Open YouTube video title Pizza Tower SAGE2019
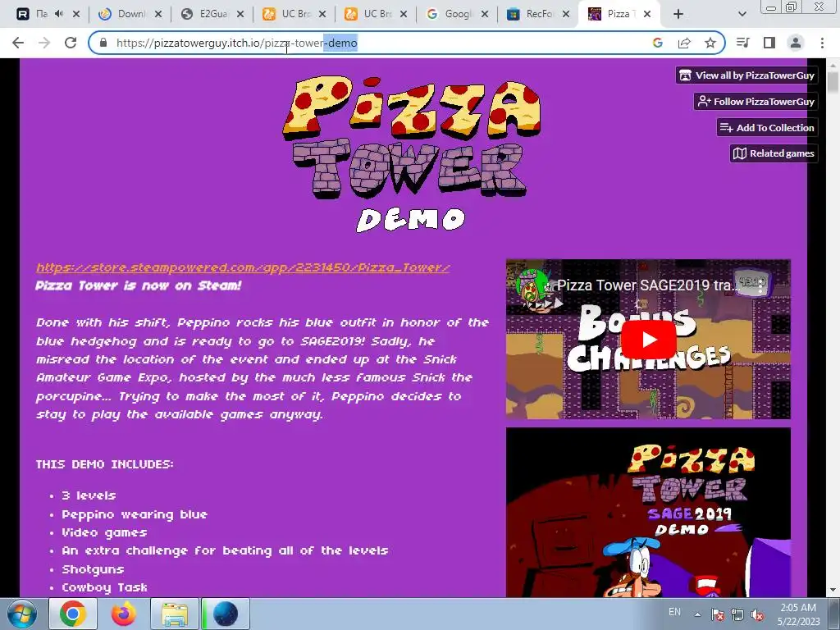 coord(649,285)
